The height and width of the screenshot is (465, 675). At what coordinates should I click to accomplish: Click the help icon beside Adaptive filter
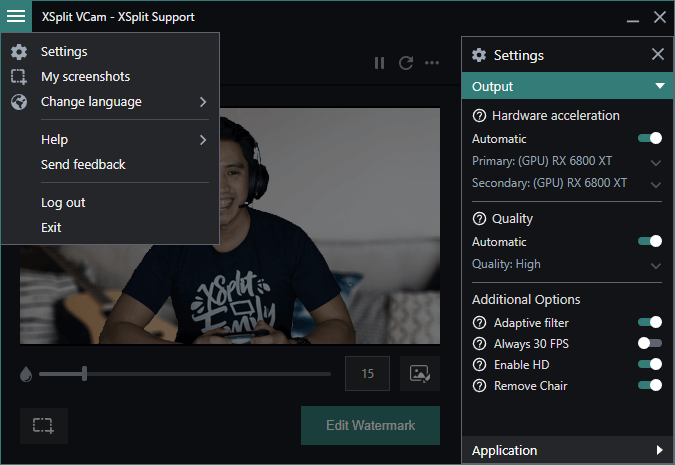pyautogui.click(x=479, y=322)
